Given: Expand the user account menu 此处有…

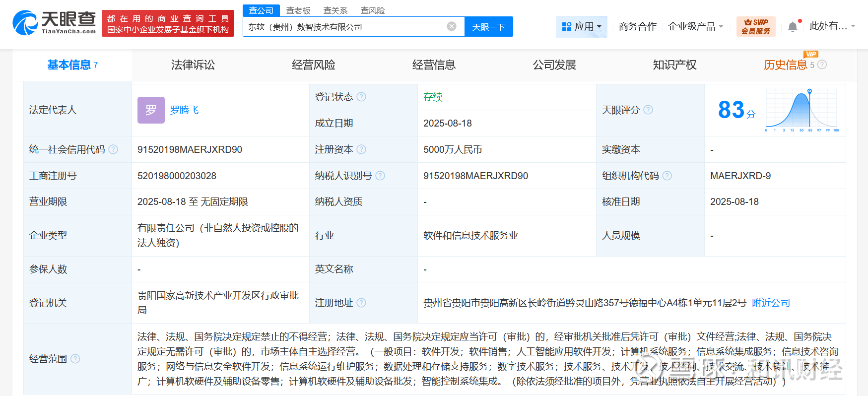Looking at the screenshot, I should pyautogui.click(x=832, y=26).
